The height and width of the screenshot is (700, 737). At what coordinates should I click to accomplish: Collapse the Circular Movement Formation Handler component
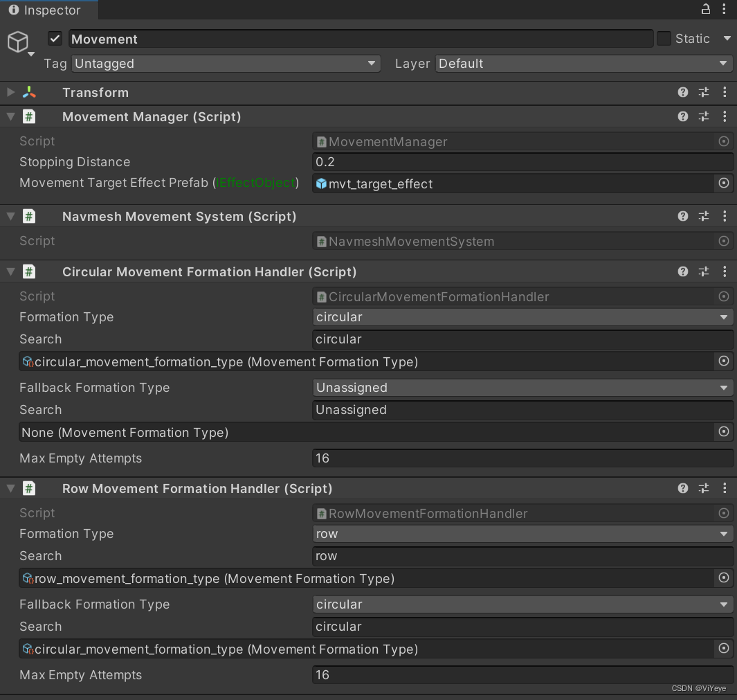(x=10, y=271)
